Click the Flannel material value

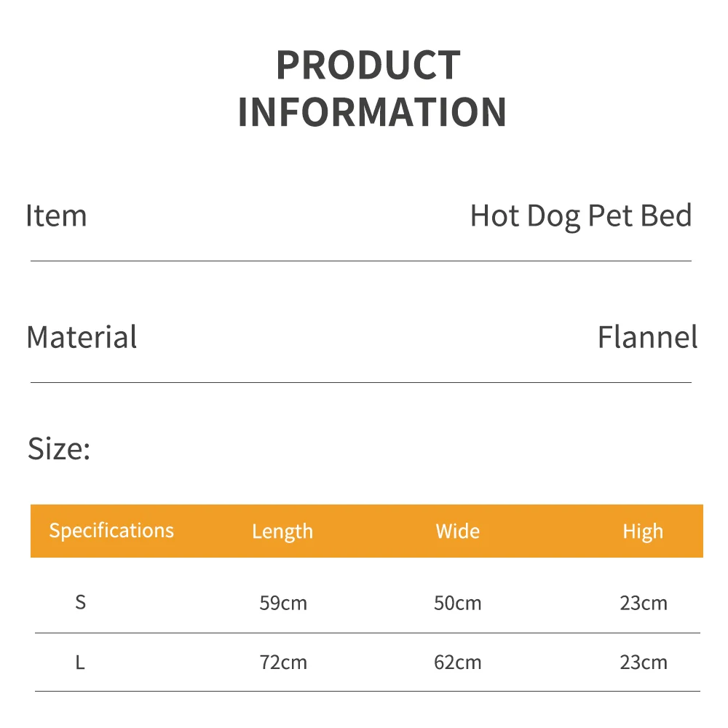pyautogui.click(x=647, y=338)
